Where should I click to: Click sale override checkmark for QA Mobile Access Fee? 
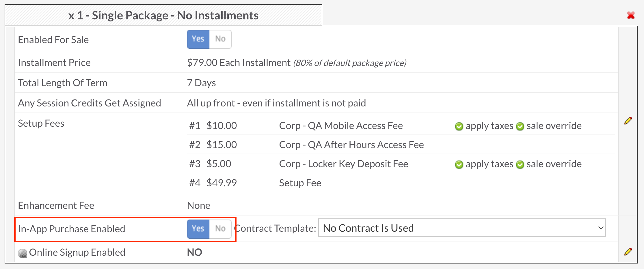520,126
